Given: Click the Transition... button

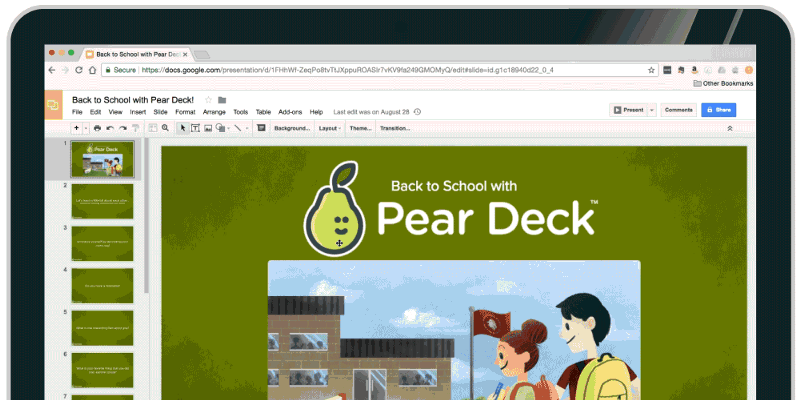Looking at the screenshot, I should (x=395, y=129).
